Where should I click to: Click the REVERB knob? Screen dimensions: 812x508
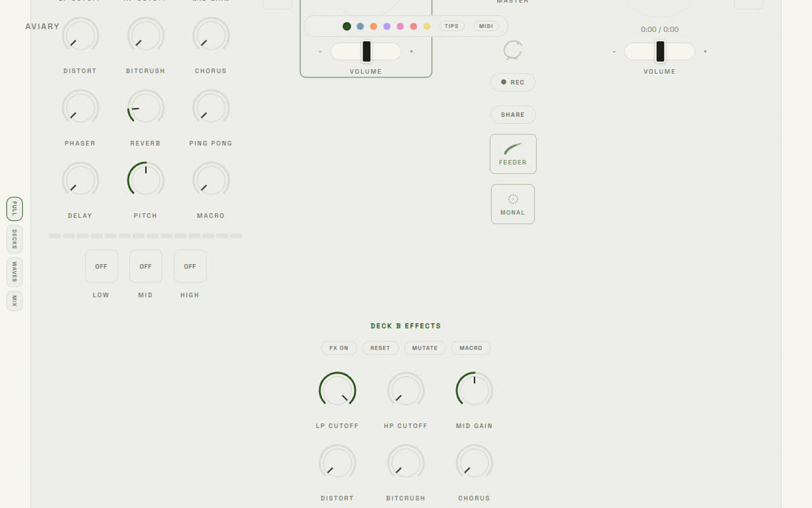click(145, 108)
